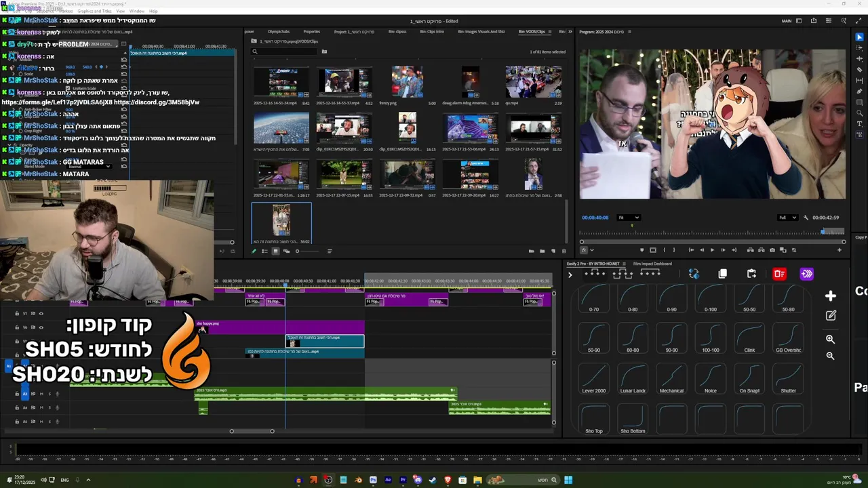Open the Bin: Clips Intro tab

(x=432, y=31)
